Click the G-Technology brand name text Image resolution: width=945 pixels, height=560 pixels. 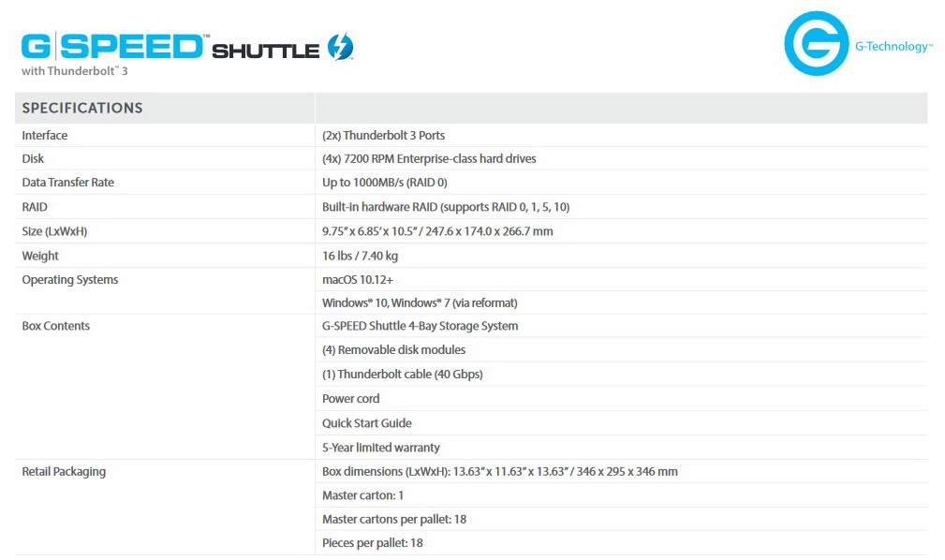[893, 47]
